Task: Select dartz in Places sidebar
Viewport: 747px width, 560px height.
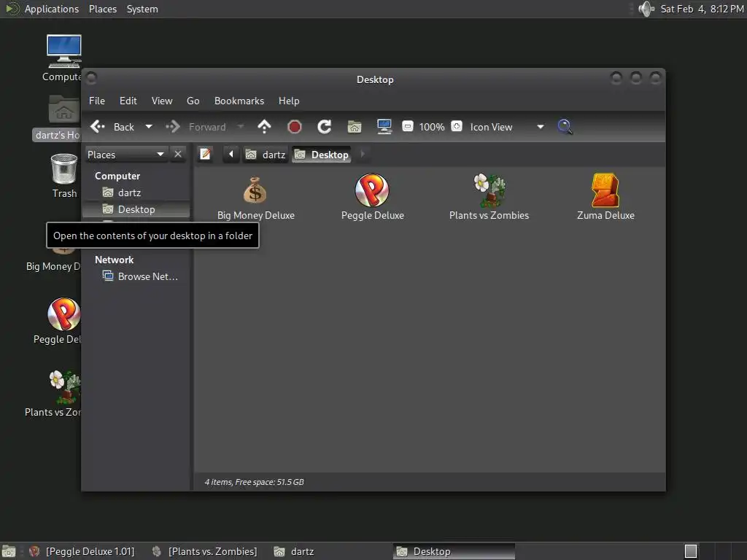Action: click(136, 192)
